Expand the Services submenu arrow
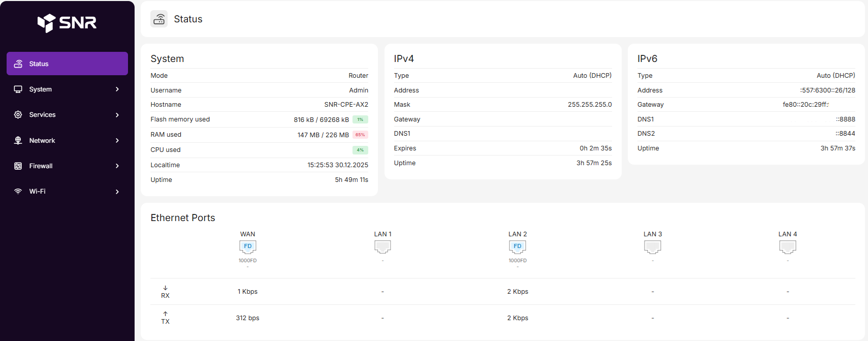Viewport: 868px width, 341px height. coord(117,115)
